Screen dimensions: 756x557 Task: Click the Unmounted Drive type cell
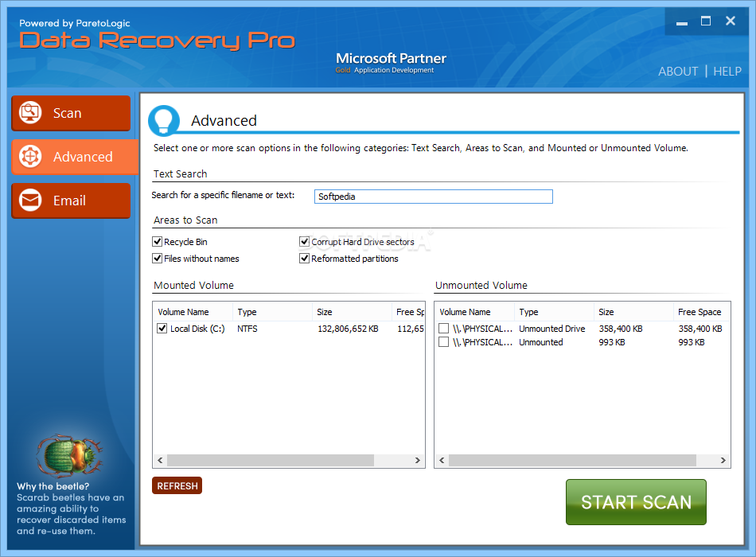pos(552,329)
